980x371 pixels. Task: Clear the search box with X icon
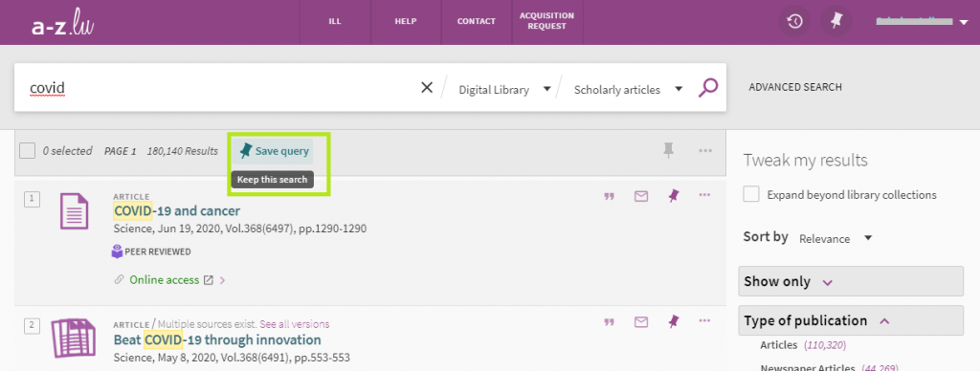pyautogui.click(x=427, y=88)
